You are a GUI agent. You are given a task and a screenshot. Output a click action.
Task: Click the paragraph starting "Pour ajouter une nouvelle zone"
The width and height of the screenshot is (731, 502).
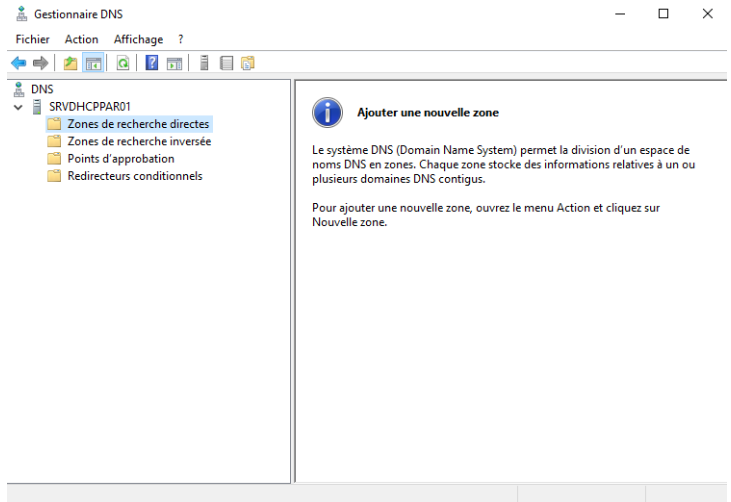(x=486, y=214)
